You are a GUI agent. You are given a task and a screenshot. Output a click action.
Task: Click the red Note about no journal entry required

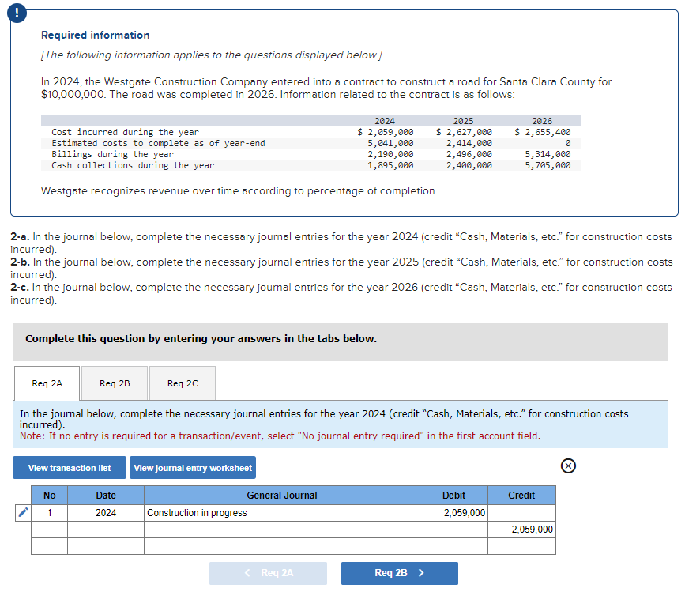click(280, 436)
